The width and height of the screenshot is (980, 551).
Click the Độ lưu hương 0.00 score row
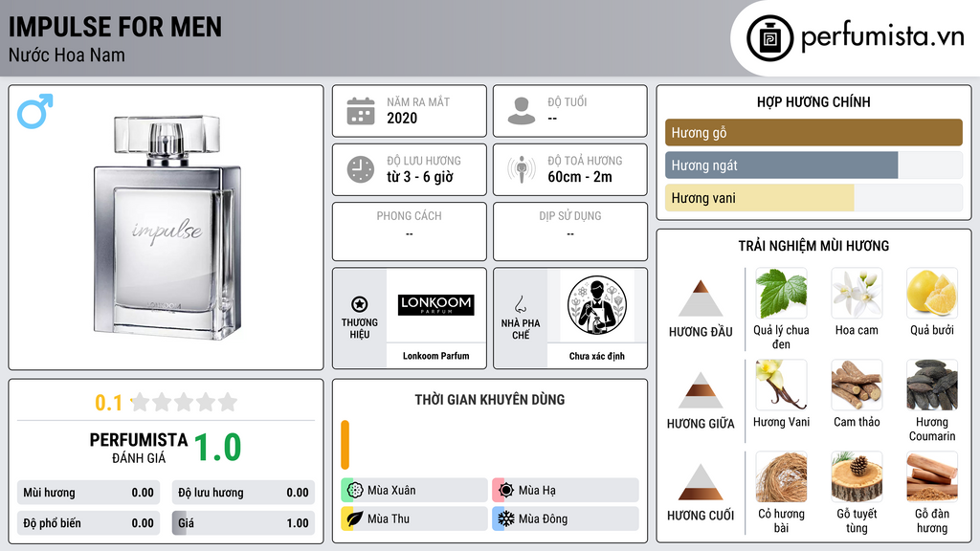(243, 493)
